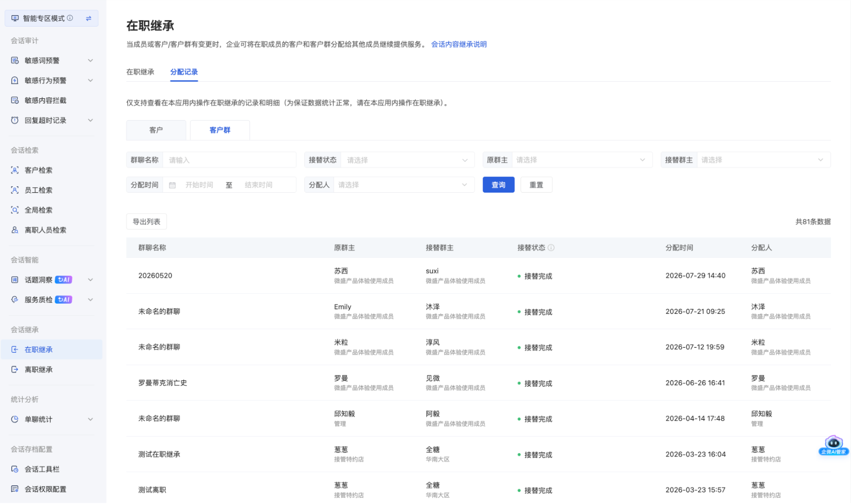Open the 会话内容继承说明 link
This screenshot has height=504, width=851.
click(459, 44)
